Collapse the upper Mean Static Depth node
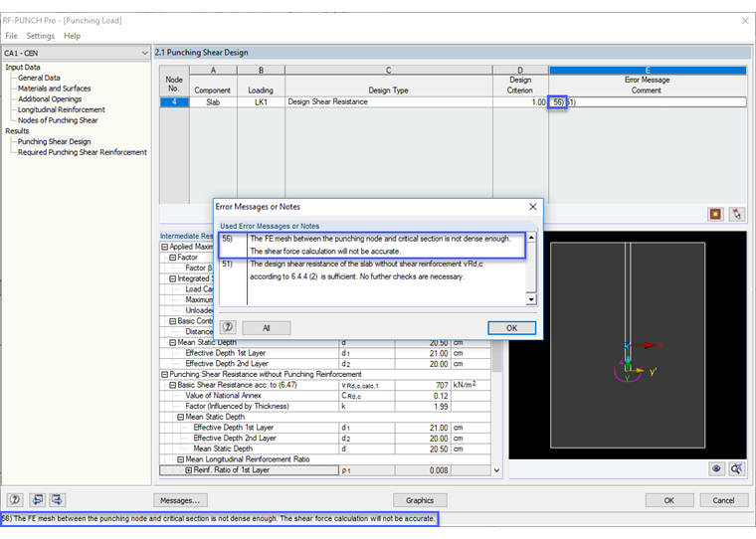 point(173,342)
